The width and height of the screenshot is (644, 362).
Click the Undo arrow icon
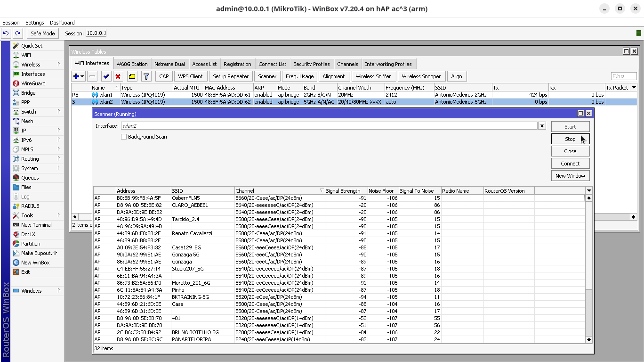click(6, 33)
